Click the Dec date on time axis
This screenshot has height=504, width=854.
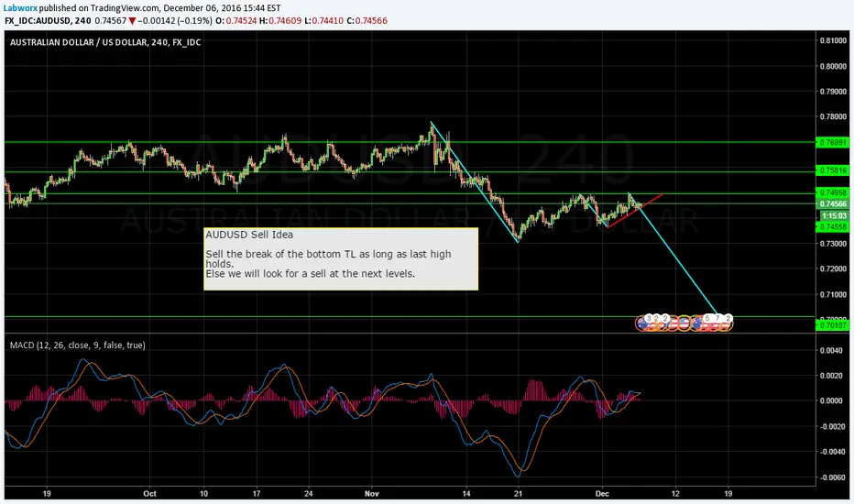[602, 494]
